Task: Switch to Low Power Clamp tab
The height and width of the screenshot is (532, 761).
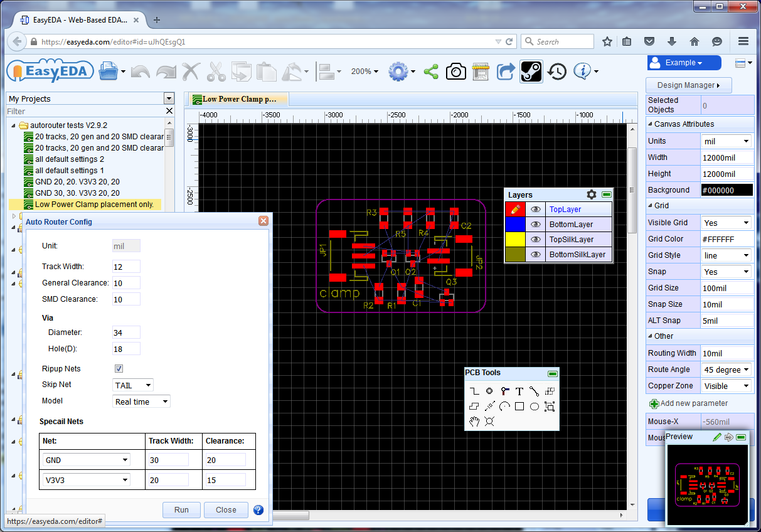Action: pyautogui.click(x=238, y=99)
